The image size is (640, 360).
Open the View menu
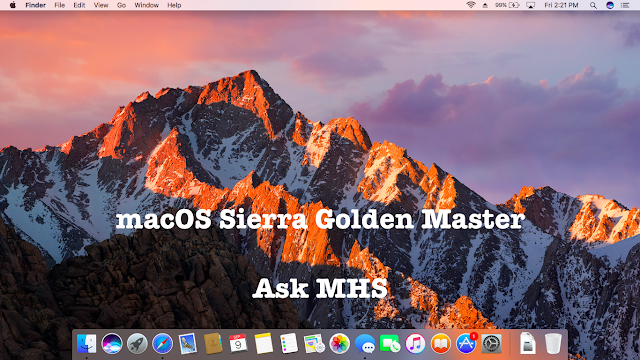point(101,5)
